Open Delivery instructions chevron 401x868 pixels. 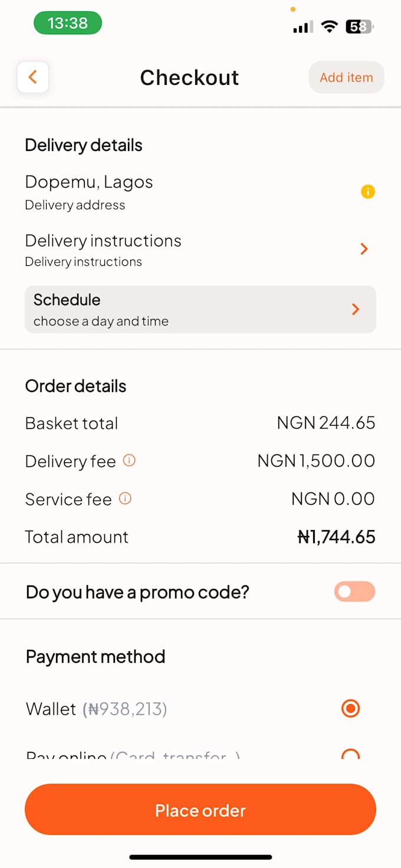364,249
